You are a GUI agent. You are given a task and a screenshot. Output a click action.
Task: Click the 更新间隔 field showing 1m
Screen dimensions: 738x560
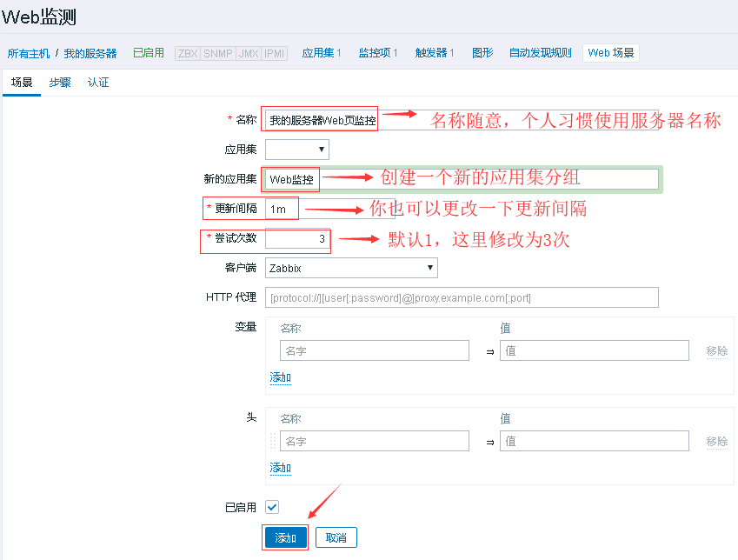pos(330,209)
